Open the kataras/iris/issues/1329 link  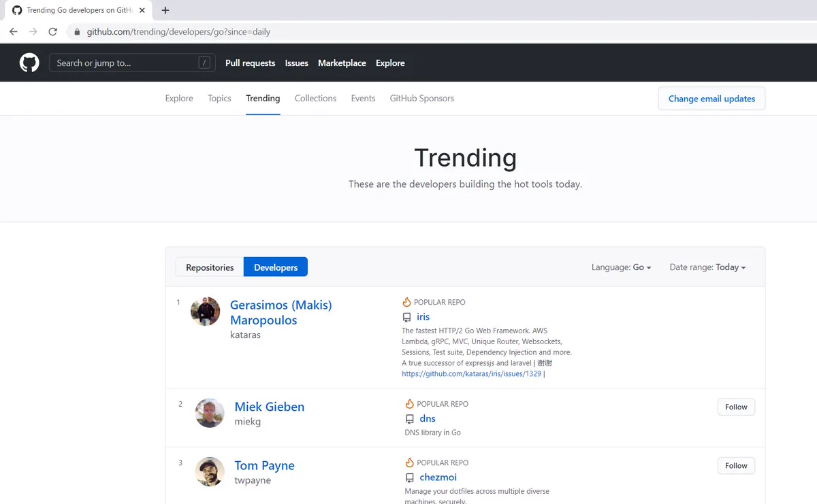(471, 374)
